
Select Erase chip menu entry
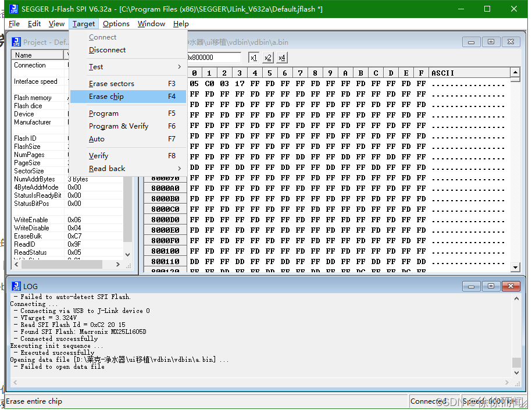tap(128, 97)
